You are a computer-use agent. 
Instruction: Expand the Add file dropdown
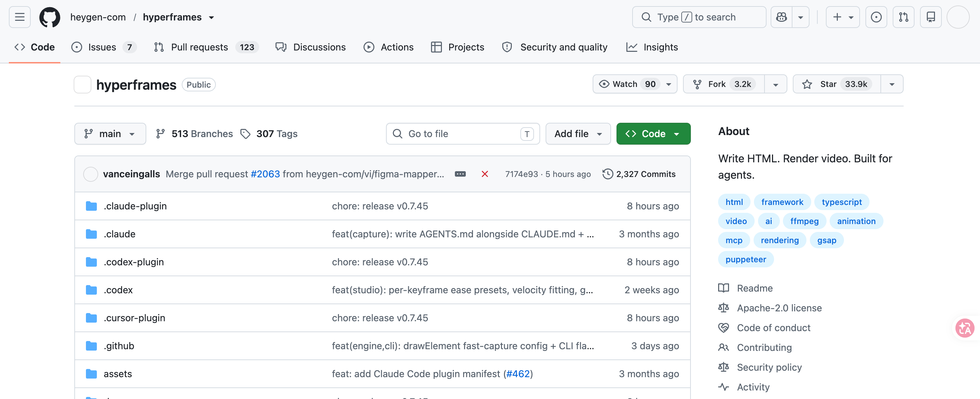click(578, 134)
